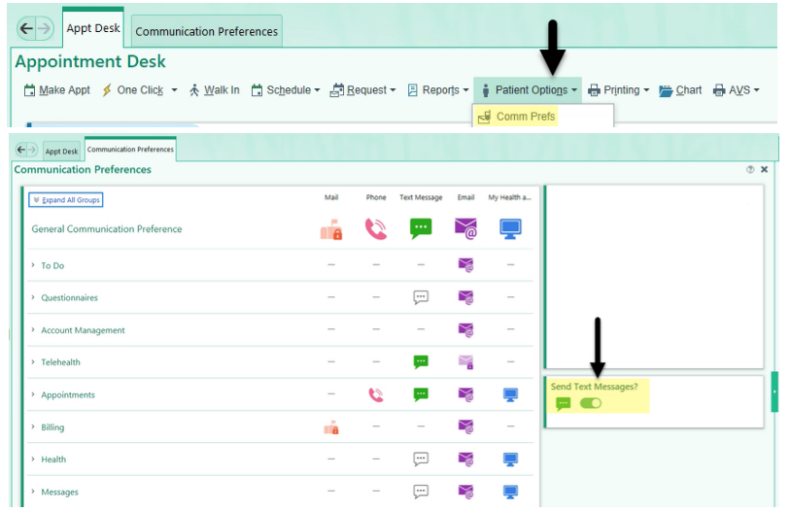Open the Chart toolbar item
Screen dimensions: 790x511
[x=681, y=90]
